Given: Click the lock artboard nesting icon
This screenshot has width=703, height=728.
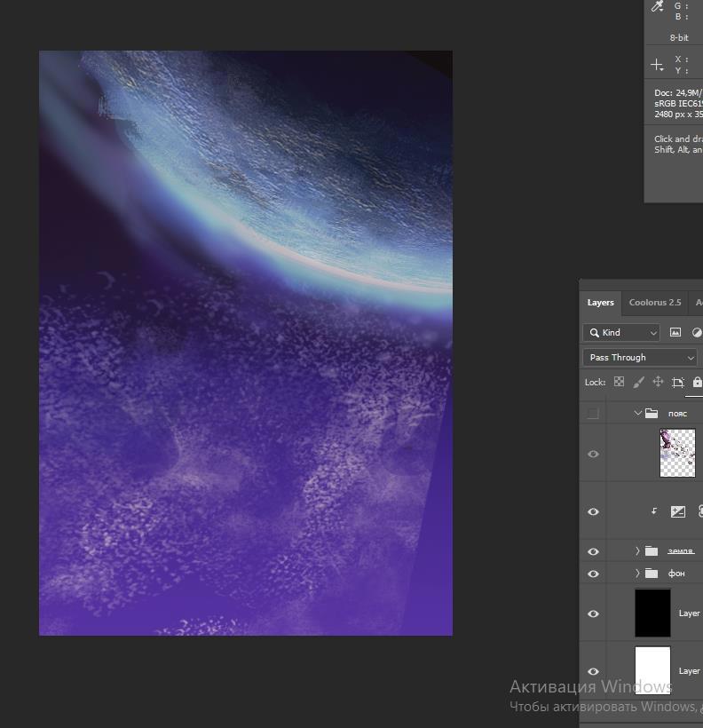Looking at the screenshot, I should click(x=677, y=382).
